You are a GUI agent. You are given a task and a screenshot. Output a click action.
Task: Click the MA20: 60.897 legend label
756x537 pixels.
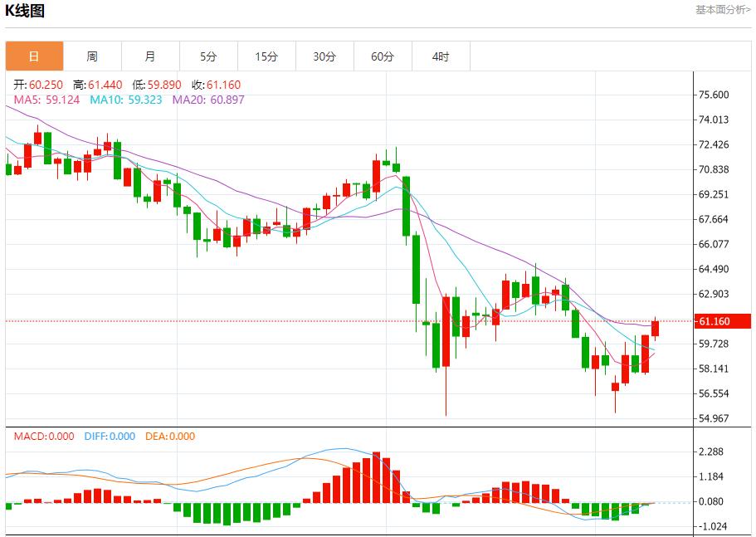(x=208, y=100)
